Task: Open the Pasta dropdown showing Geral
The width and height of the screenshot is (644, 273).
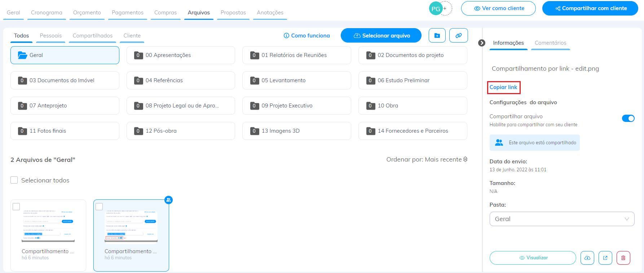Action: click(x=562, y=219)
